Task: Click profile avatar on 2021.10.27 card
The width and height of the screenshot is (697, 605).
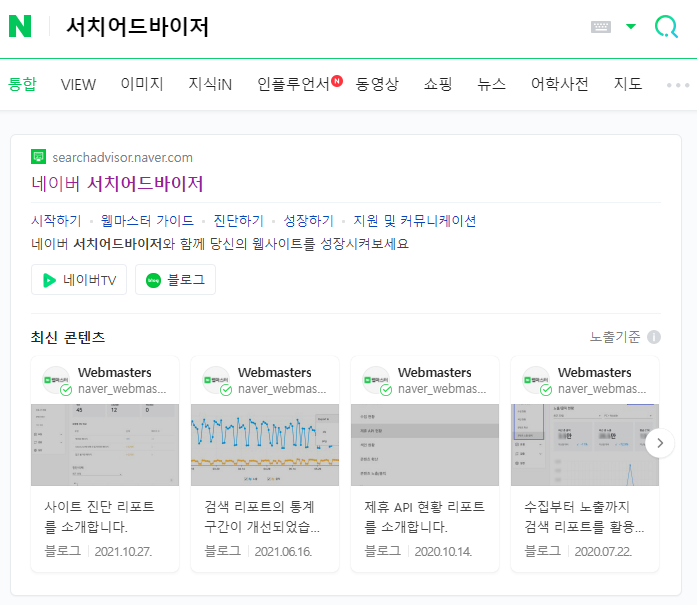Action: 56,380
